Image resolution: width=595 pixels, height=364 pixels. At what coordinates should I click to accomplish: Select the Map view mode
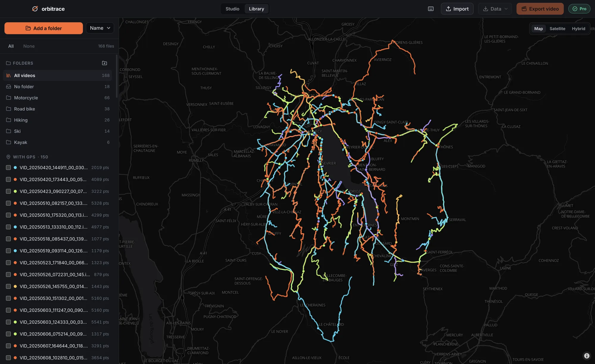(x=538, y=29)
